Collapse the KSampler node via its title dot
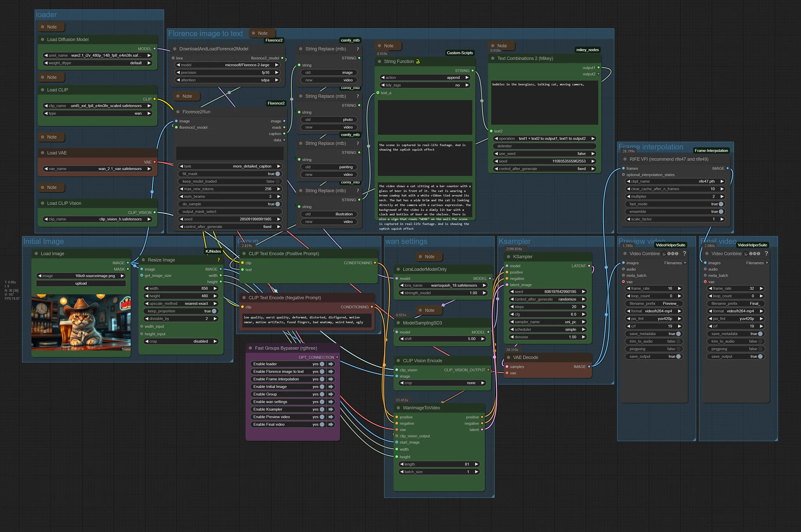 (x=508, y=257)
